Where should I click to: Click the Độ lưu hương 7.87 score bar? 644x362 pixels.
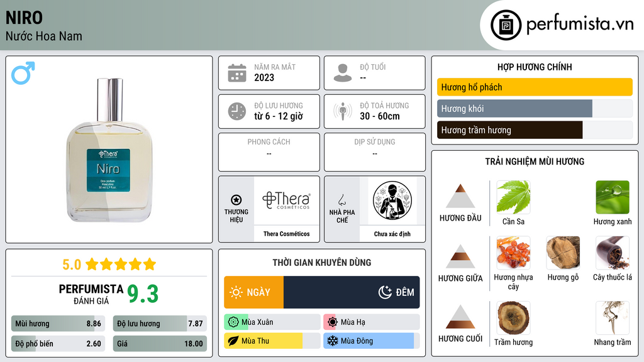(x=160, y=324)
